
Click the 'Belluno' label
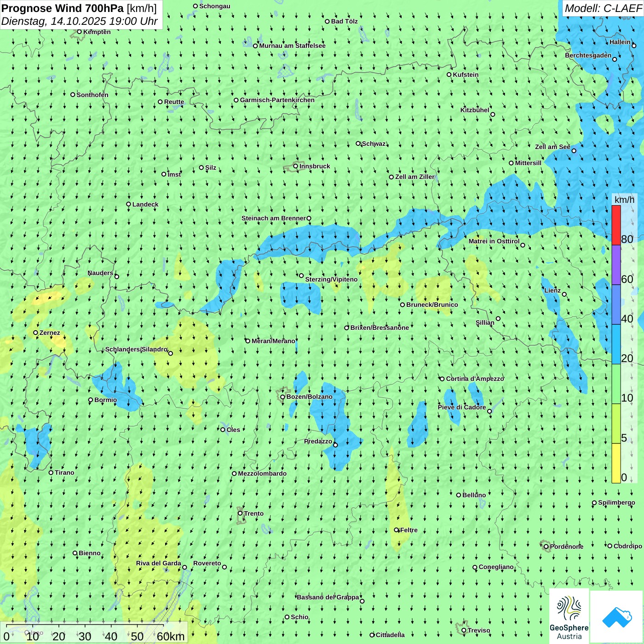pyautogui.click(x=474, y=495)
